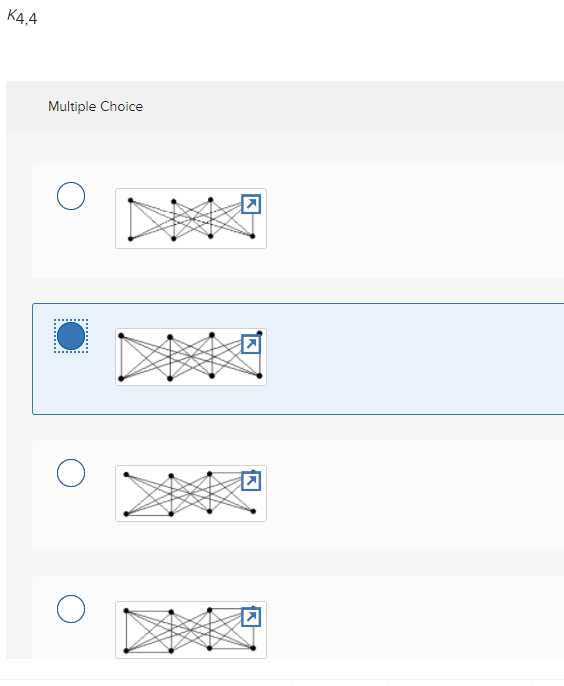Image resolution: width=564 pixels, height=686 pixels.
Task: Select the fourth answer's radio button
Action: (71, 609)
